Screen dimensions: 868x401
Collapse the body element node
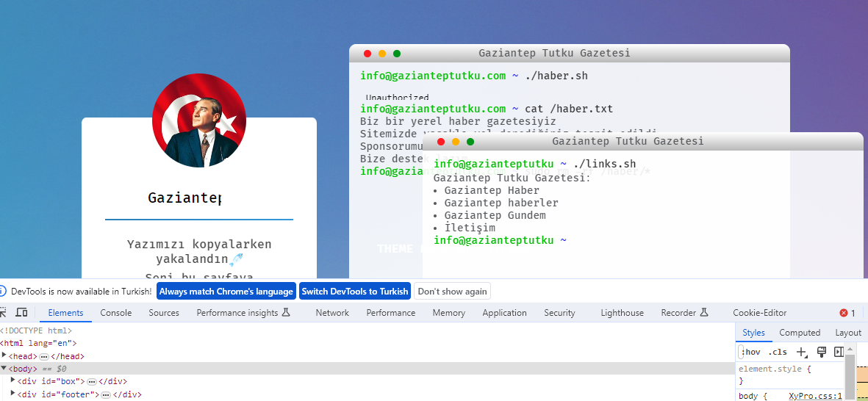[x=4, y=369]
